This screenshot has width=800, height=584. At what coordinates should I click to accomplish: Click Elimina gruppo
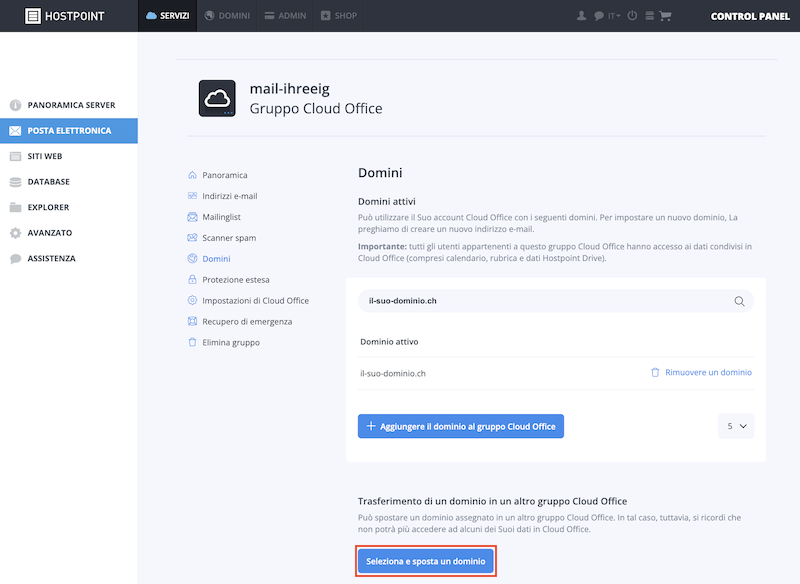tap(224, 342)
